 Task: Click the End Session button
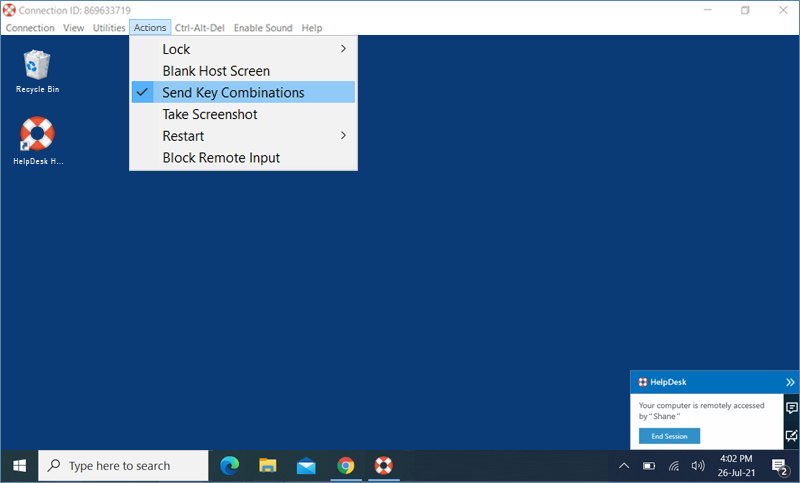point(669,436)
